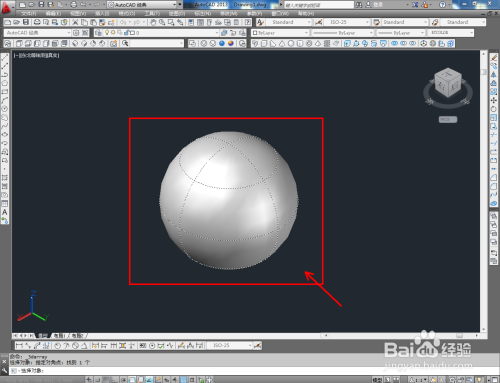500x383 pixels.
Task: Click the 3D Rotate tool icon
Action: (433, 44)
